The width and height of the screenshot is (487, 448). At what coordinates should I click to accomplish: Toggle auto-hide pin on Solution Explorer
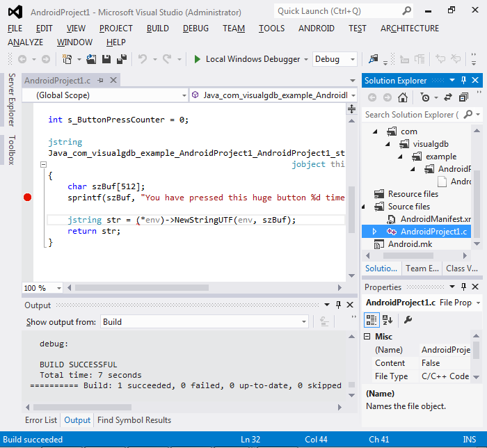[464, 81]
